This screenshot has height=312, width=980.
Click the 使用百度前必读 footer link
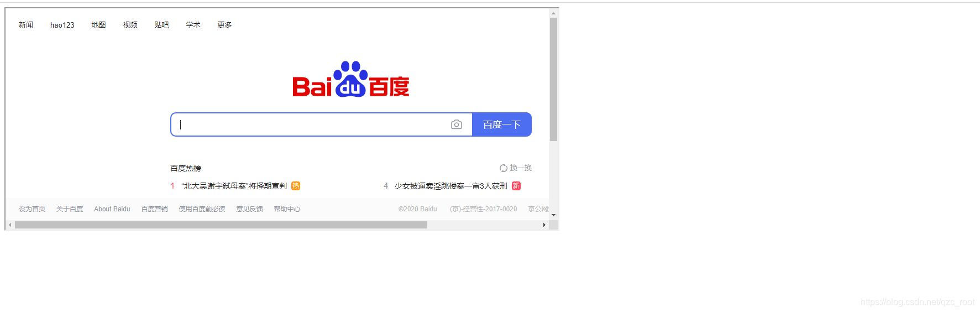tap(202, 209)
